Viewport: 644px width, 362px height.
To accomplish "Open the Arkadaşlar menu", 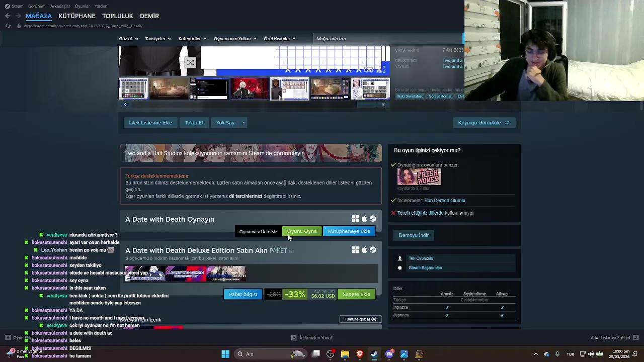I will tap(60, 6).
